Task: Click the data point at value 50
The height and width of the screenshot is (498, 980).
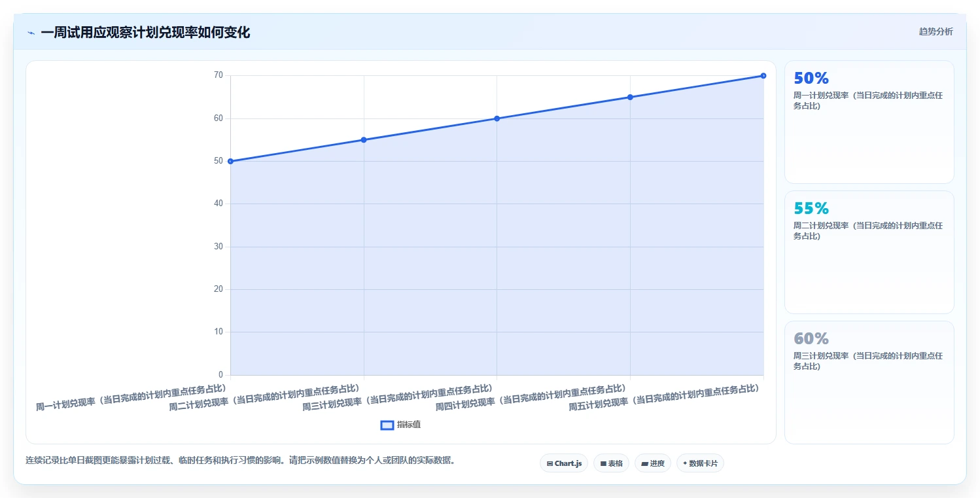Action: click(x=230, y=161)
